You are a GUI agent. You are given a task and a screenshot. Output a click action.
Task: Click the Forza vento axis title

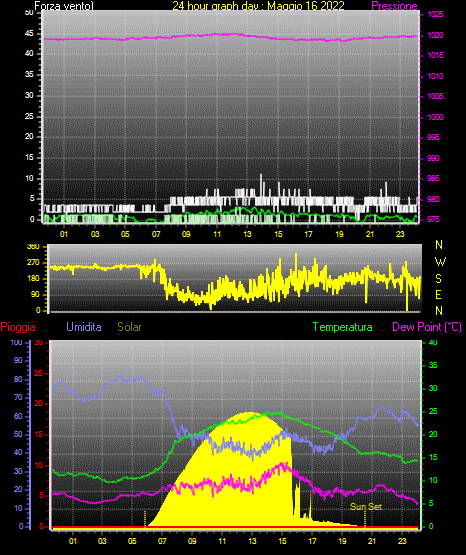click(64, 6)
